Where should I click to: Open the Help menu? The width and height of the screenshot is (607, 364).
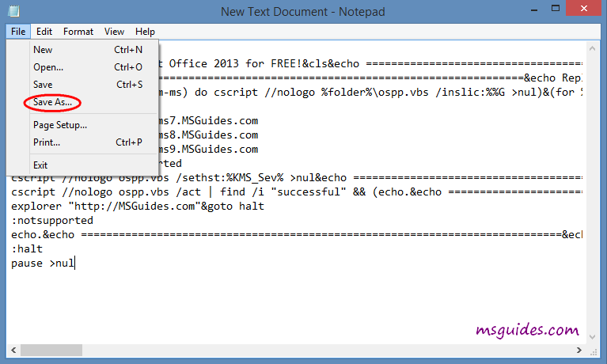tap(145, 32)
